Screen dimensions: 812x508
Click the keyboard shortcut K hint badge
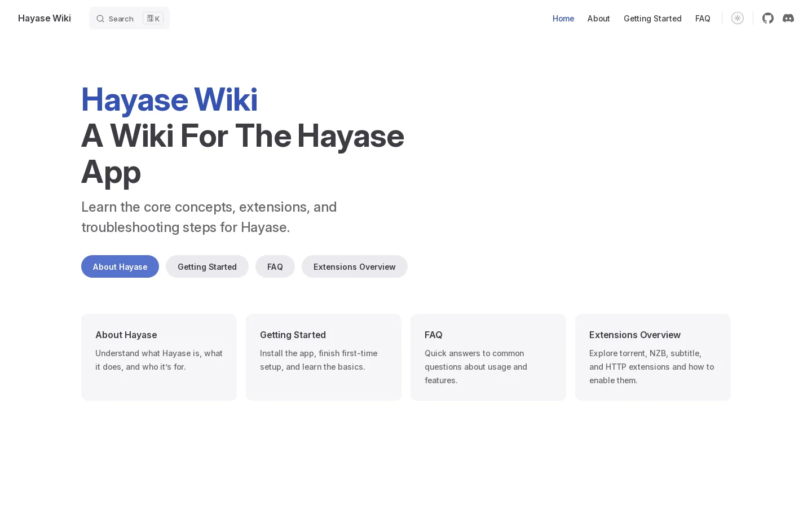point(153,19)
